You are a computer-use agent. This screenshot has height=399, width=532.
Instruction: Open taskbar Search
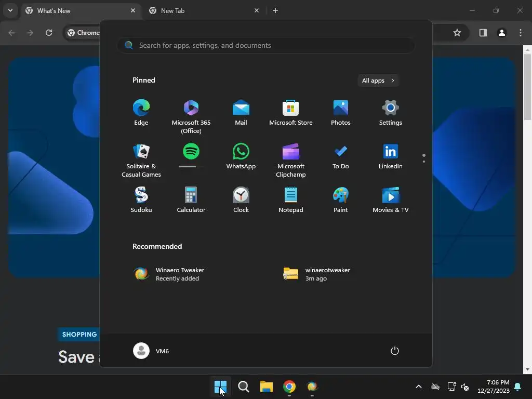pyautogui.click(x=243, y=387)
